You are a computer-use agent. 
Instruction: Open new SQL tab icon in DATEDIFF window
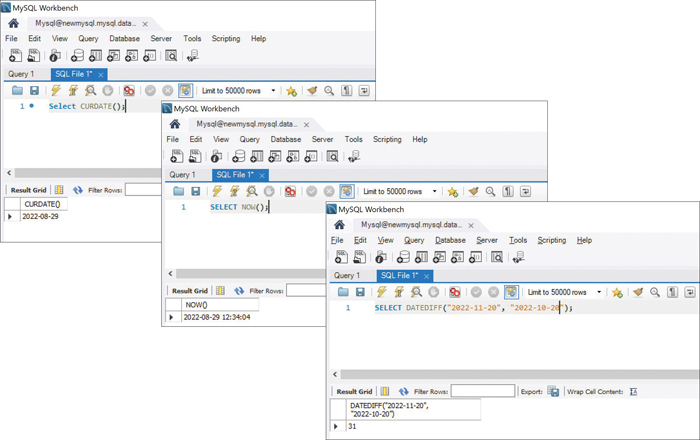342,257
